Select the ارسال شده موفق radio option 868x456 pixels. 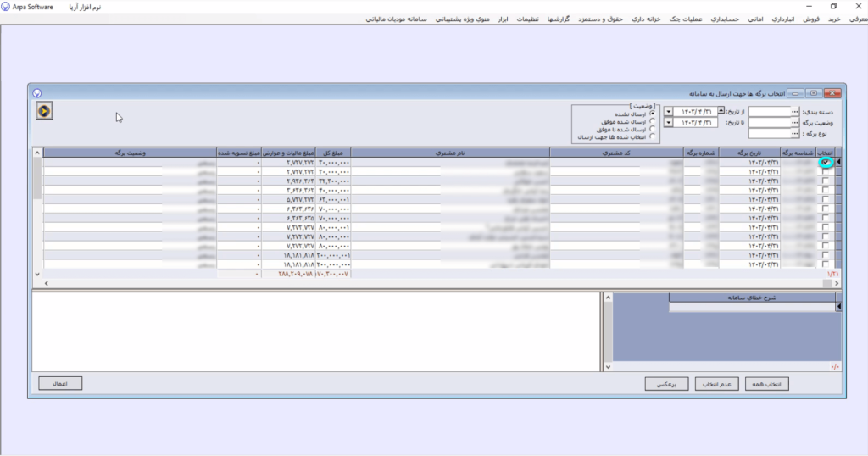653,121
